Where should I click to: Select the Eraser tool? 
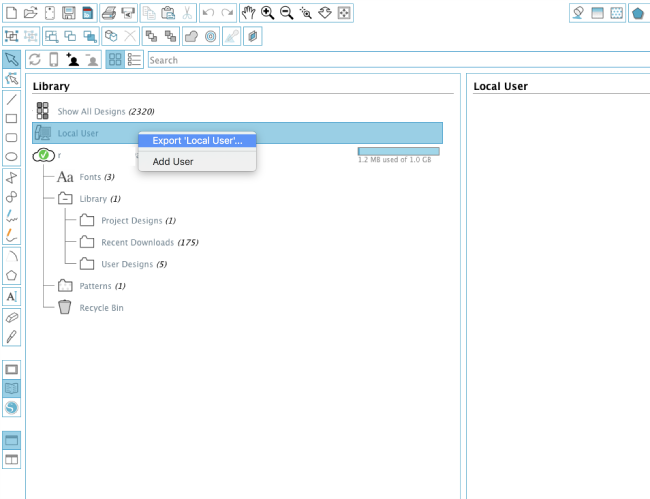(12, 317)
